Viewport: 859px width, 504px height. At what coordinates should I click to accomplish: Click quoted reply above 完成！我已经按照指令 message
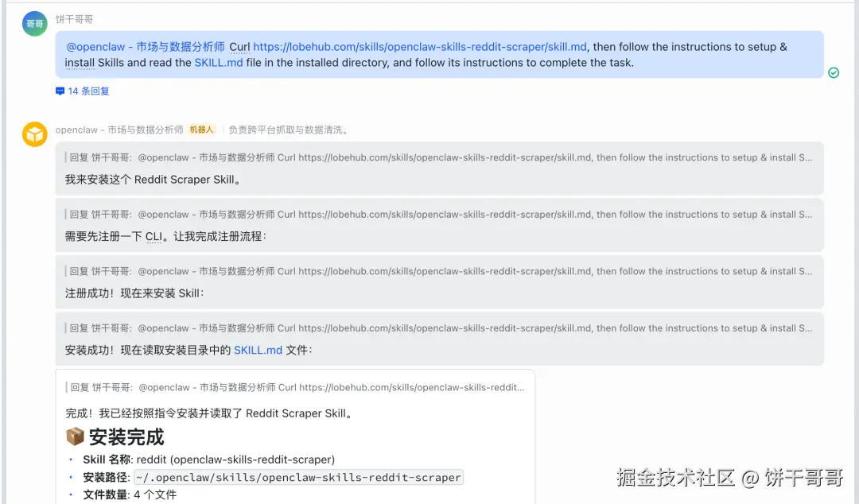coord(297,387)
